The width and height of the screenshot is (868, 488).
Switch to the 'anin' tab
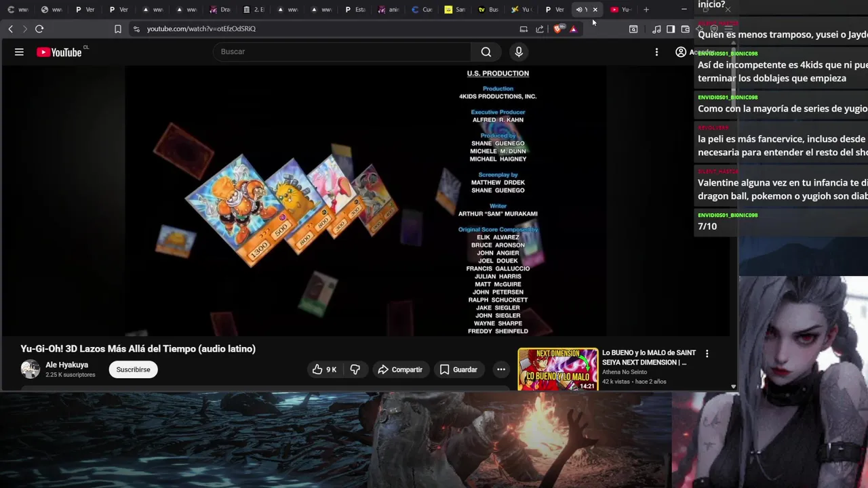click(389, 9)
